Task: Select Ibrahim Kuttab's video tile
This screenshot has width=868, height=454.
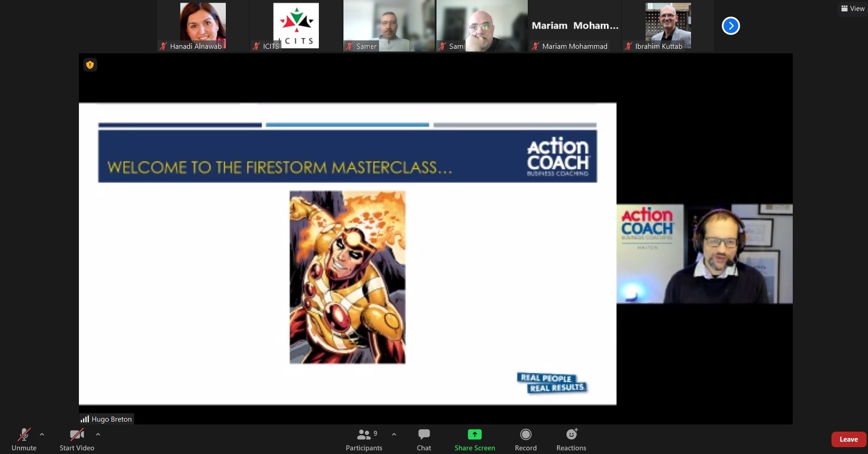Action: 668,26
